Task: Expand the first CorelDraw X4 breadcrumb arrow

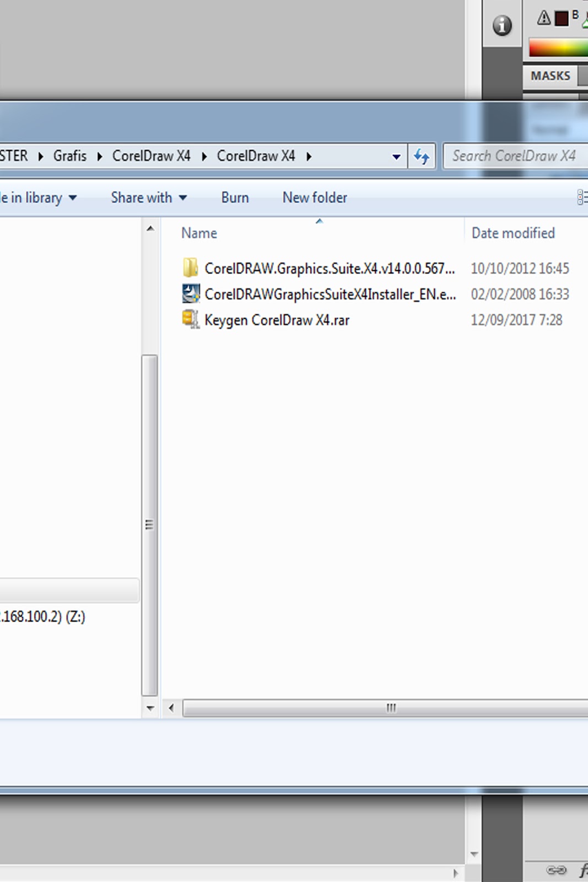Action: pos(204,157)
